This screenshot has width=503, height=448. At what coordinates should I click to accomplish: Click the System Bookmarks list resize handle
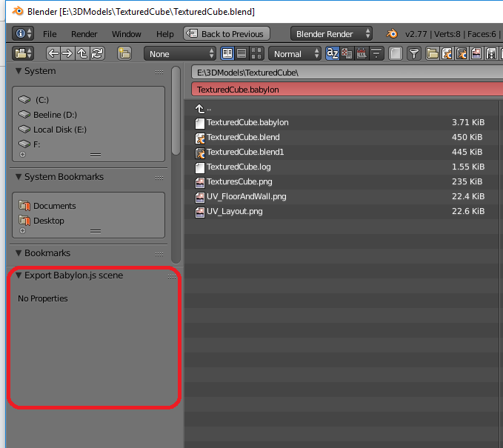point(96,231)
